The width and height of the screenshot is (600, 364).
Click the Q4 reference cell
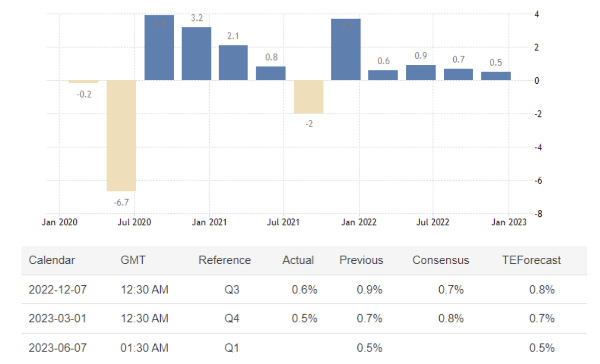coord(233,318)
